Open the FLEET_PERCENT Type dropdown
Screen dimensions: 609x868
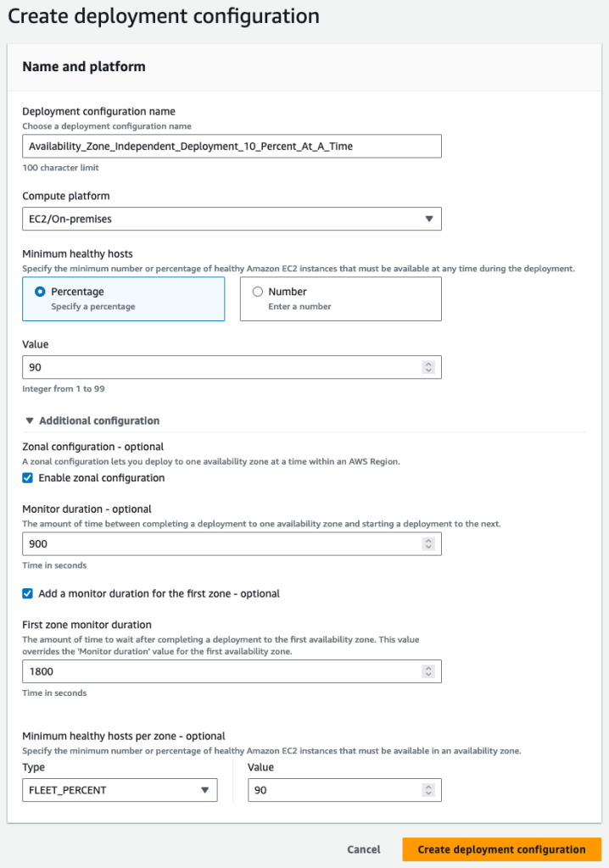[x=119, y=790]
